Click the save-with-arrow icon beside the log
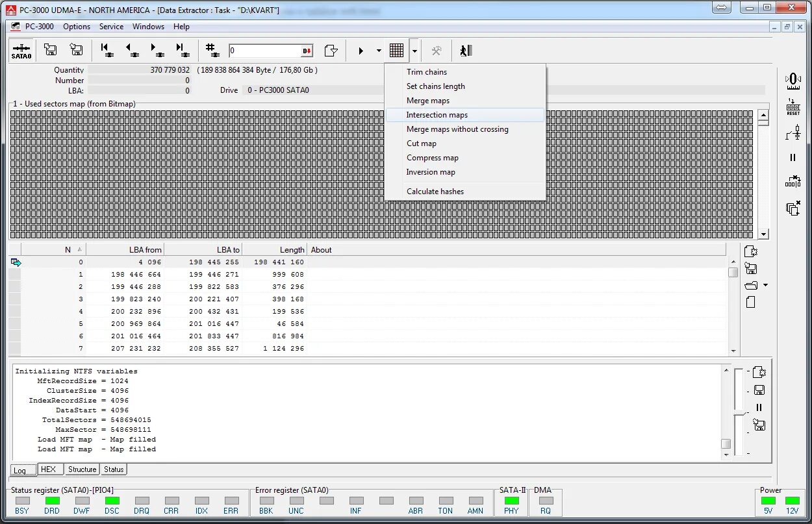This screenshot has width=812, height=524. click(759, 425)
